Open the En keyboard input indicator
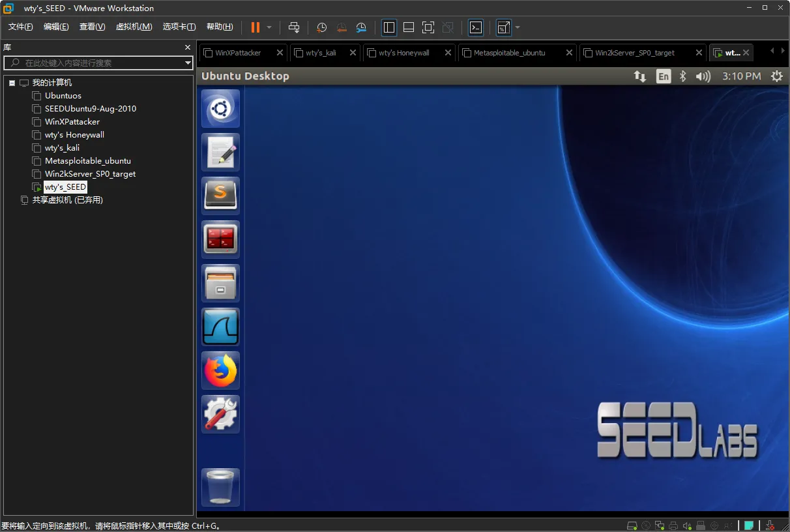The width and height of the screenshot is (790, 532). [663, 76]
